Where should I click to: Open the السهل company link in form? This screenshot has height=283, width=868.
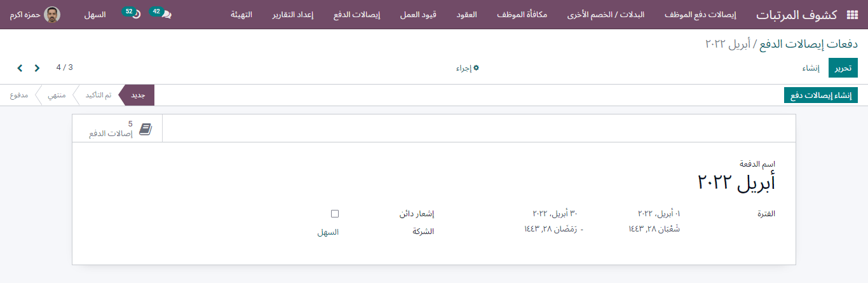coord(328,232)
